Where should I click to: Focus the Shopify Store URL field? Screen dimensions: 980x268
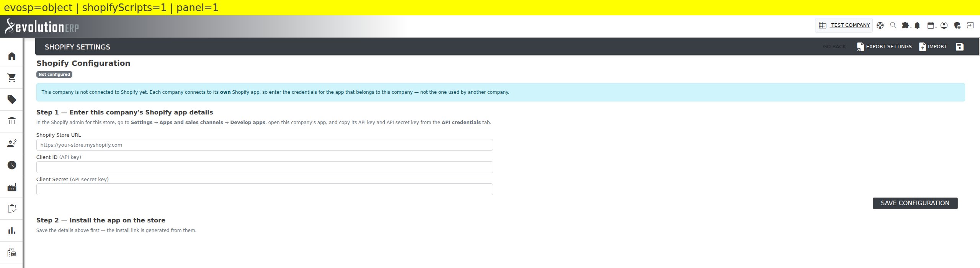click(265, 145)
